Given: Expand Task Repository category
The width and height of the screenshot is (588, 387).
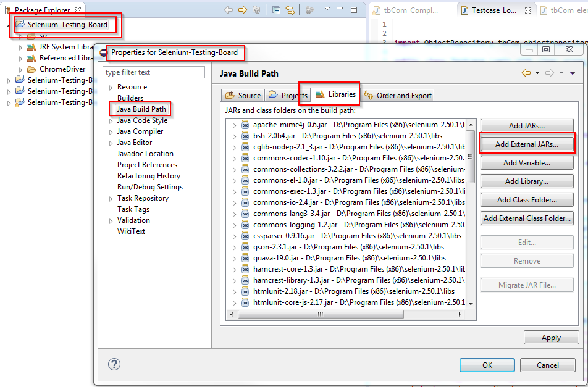Looking at the screenshot, I should click(x=111, y=199).
